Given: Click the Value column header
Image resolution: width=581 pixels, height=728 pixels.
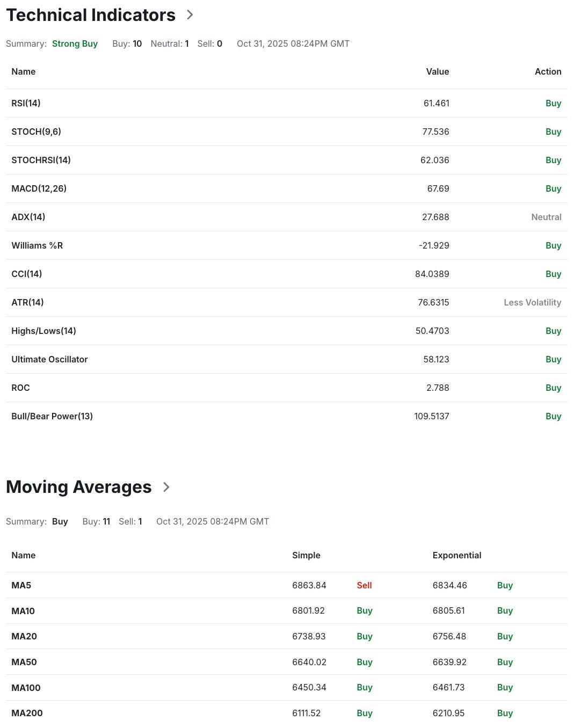Looking at the screenshot, I should [x=438, y=71].
